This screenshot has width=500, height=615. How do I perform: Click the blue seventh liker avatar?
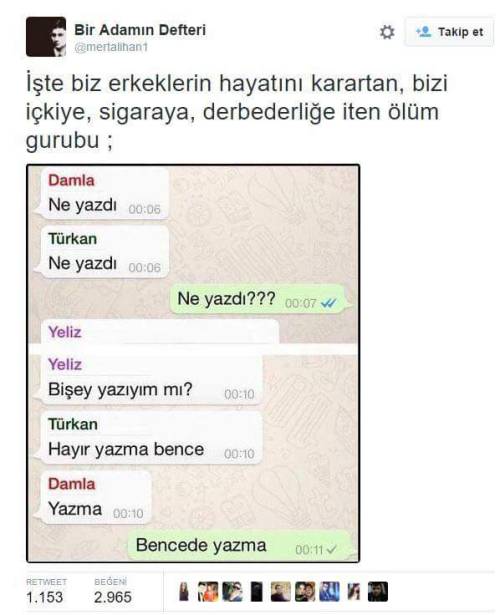pyautogui.click(x=329, y=591)
